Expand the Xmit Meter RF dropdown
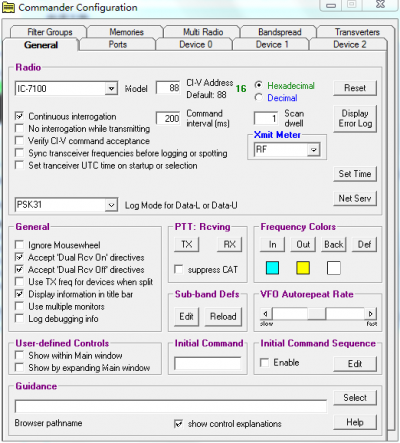Screen dimensions: 400x443 tap(313, 150)
